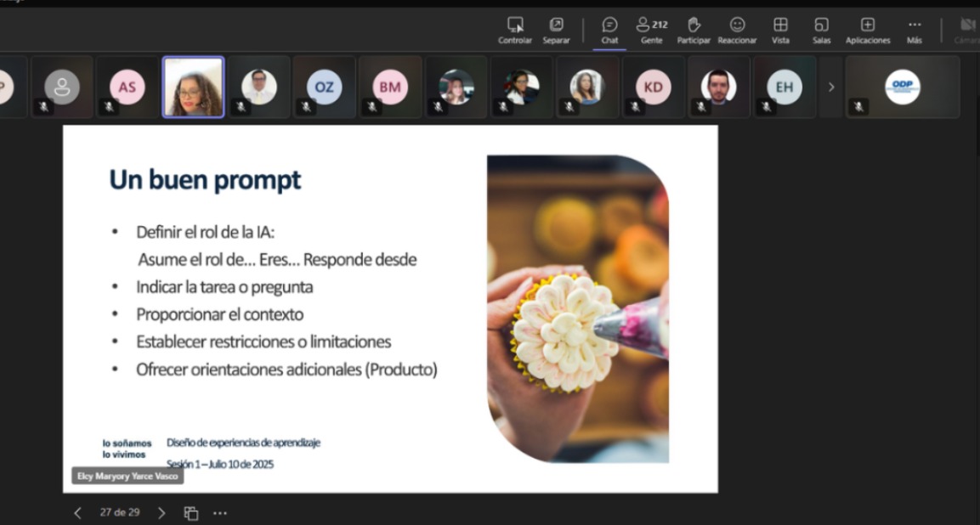Open the Vista layout menu
980x525 pixels.
pyautogui.click(x=780, y=31)
